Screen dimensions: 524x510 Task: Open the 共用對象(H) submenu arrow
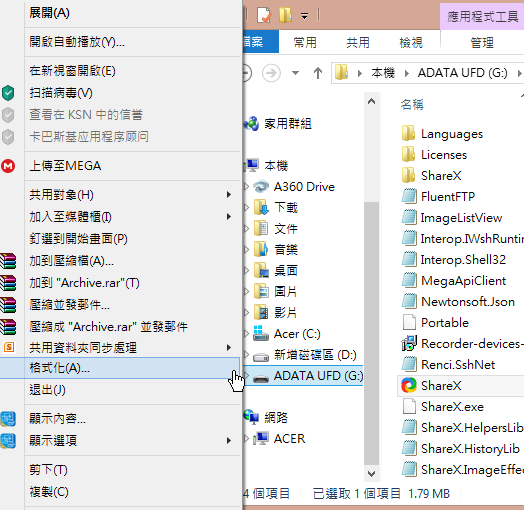coord(229,195)
